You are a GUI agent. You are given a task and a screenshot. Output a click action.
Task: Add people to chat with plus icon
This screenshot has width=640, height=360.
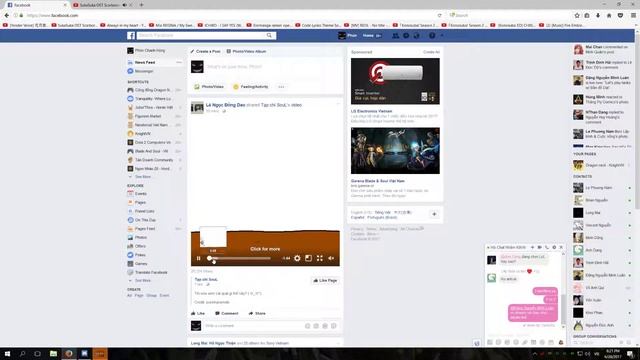(x=532, y=247)
